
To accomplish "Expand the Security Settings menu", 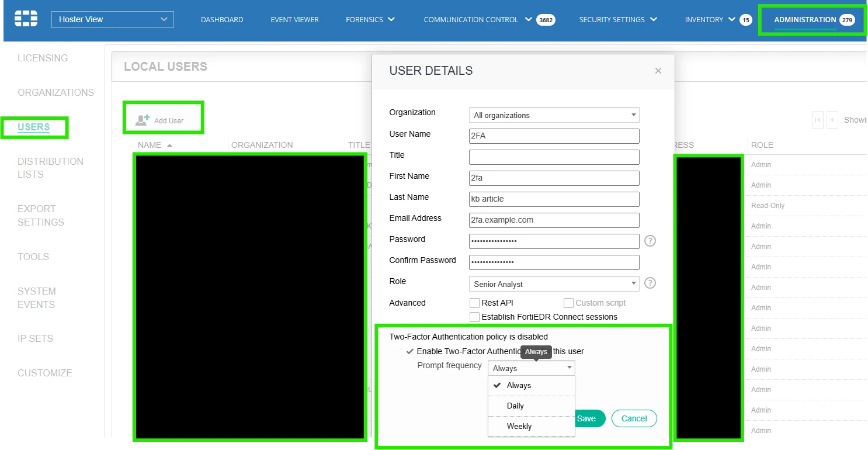I will (x=653, y=19).
